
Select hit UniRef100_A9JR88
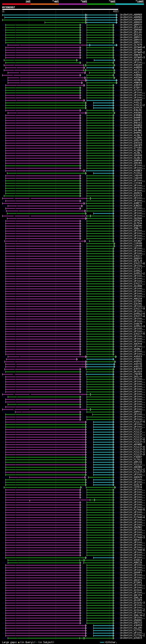pyautogui.click(x=131, y=286)
